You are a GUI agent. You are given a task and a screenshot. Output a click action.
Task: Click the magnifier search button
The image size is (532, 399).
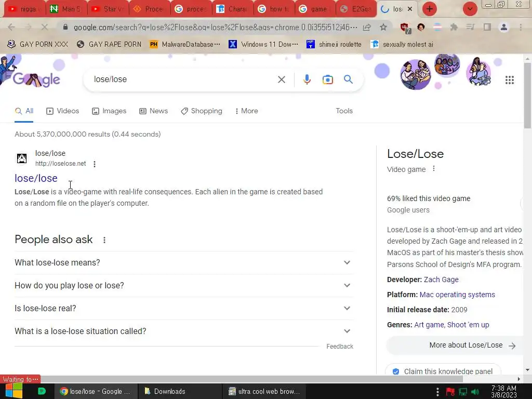point(348,79)
